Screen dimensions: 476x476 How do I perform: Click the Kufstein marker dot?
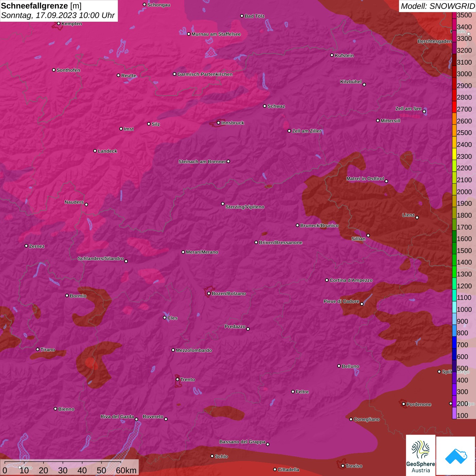(x=332, y=55)
